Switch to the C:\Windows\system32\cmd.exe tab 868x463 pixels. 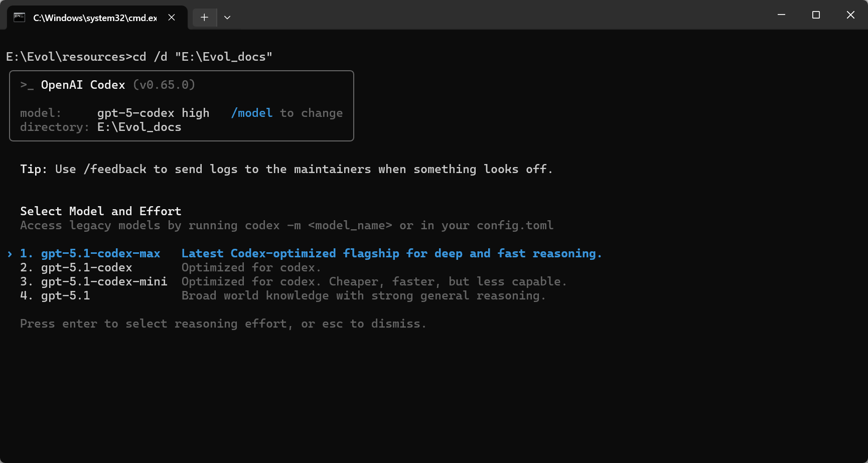point(94,18)
